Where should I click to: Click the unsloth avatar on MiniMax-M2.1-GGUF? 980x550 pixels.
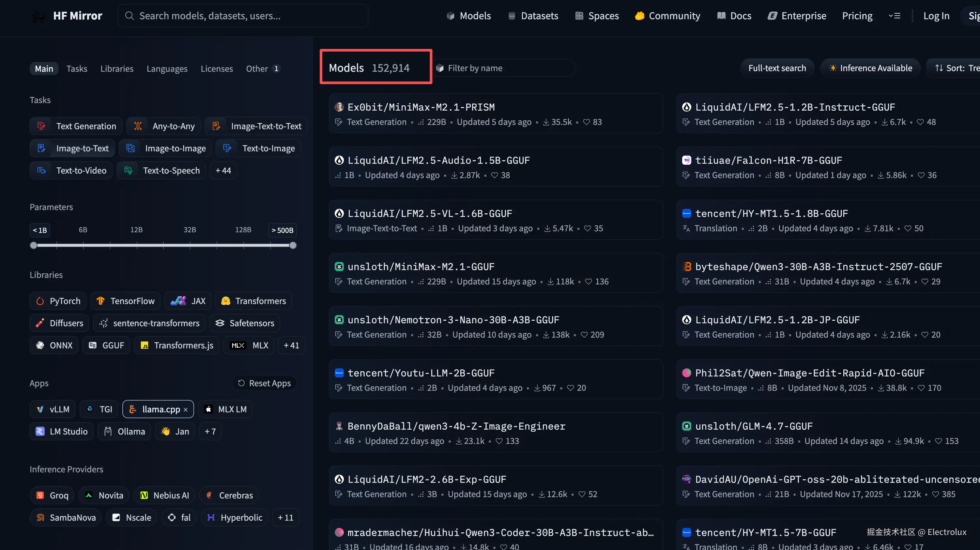339,267
